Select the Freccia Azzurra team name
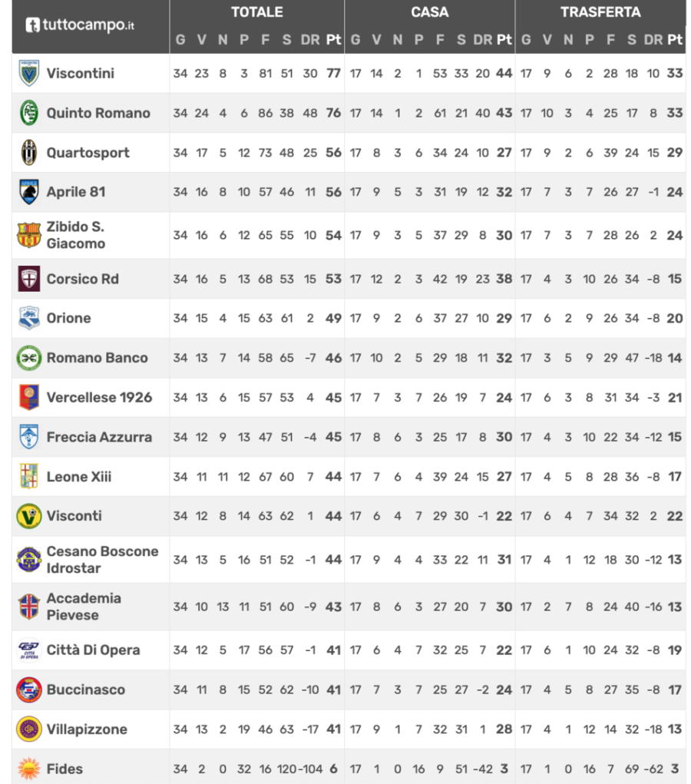691x784 pixels. click(x=99, y=437)
